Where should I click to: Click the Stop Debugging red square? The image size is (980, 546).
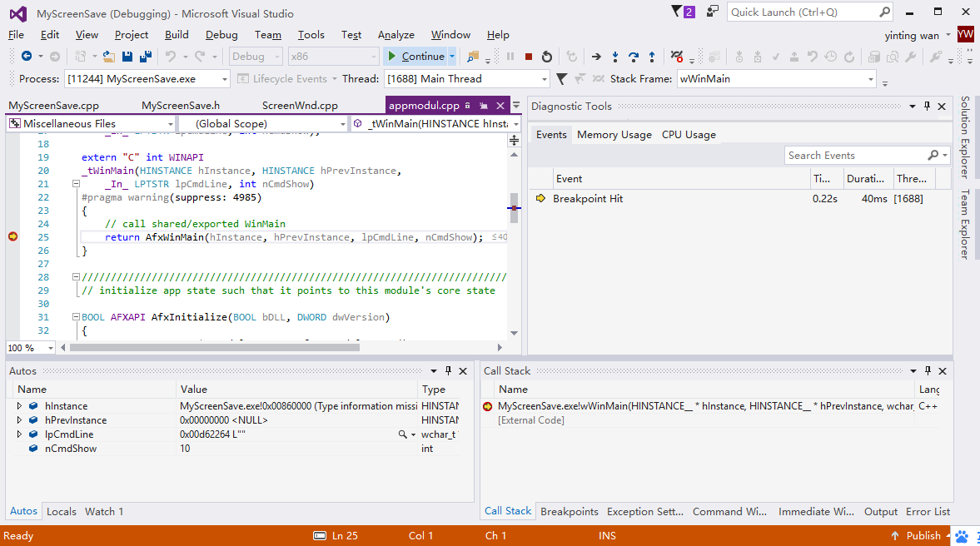(529, 57)
